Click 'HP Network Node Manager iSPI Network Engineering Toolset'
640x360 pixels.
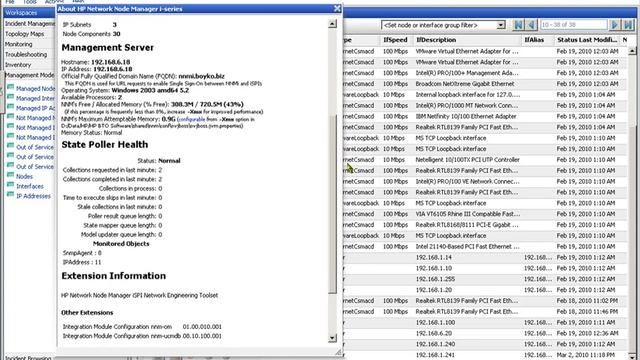tap(139, 295)
